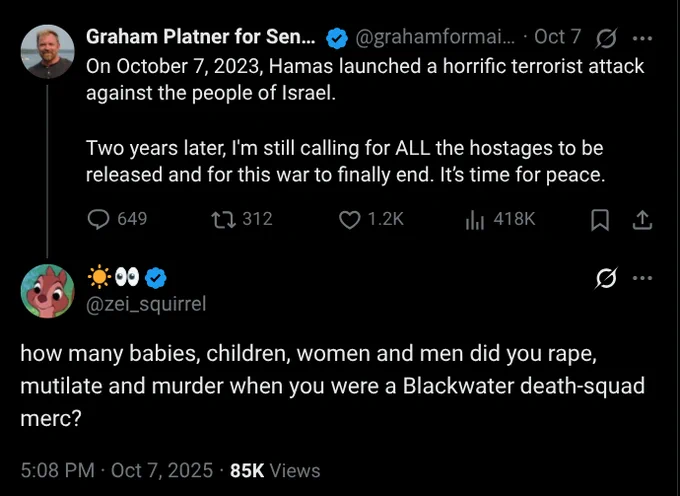680x496 pixels.
Task: Like the Graham Platner post
Action: (349, 219)
